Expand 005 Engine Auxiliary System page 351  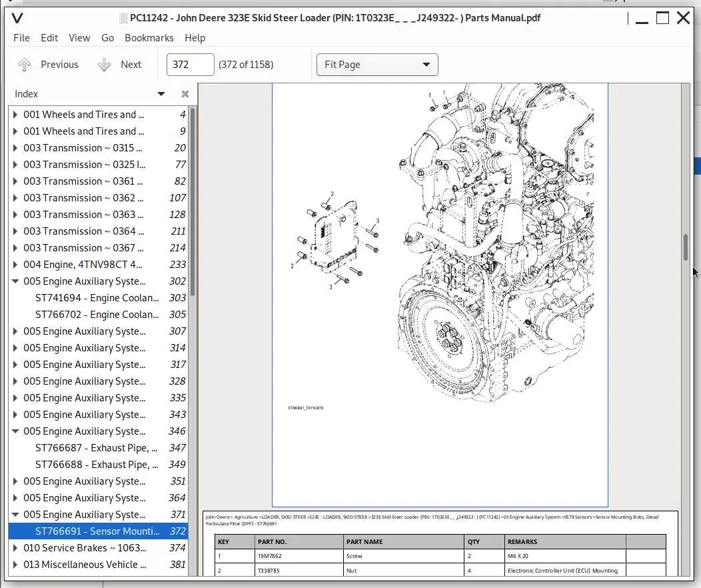point(15,481)
